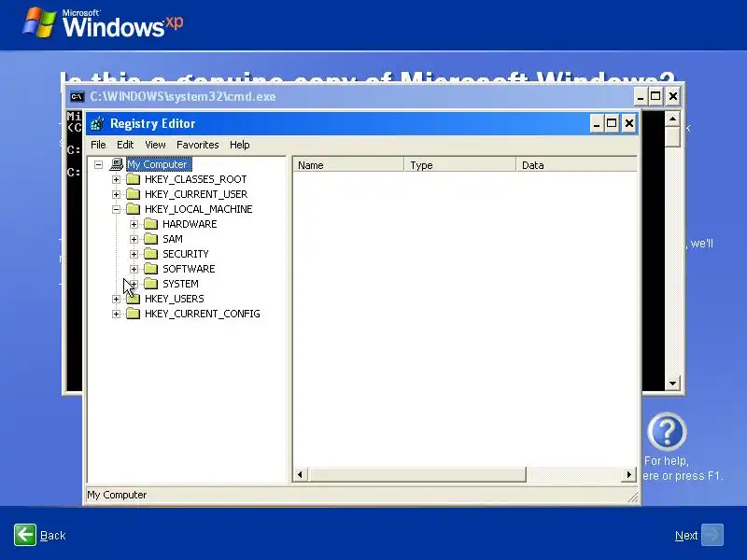Click the cmd window scroll down arrow
747x560 pixels.
672,384
